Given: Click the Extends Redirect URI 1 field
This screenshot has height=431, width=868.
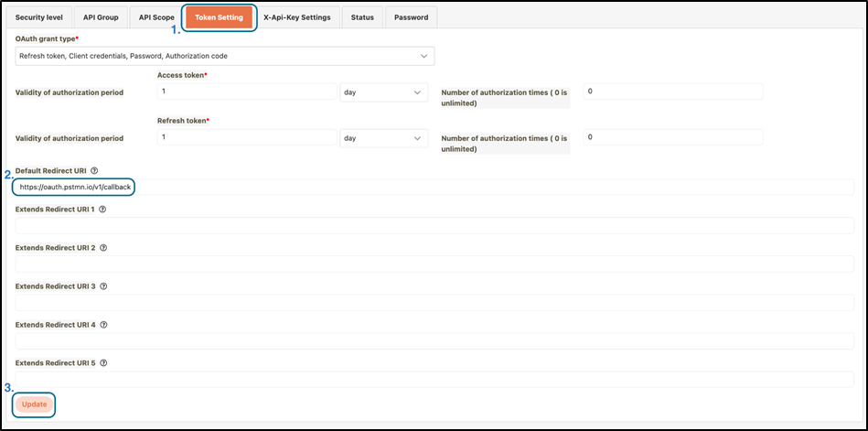Looking at the screenshot, I should click(434, 225).
